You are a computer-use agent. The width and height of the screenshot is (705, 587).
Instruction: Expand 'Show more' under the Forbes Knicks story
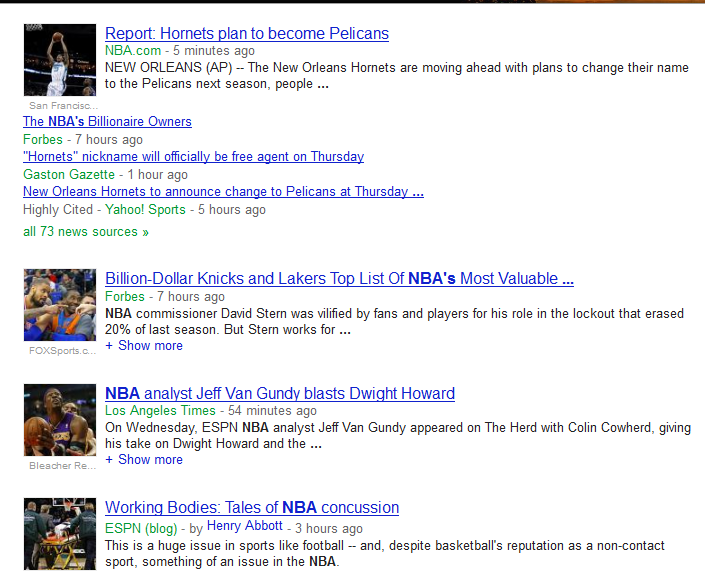tap(144, 346)
